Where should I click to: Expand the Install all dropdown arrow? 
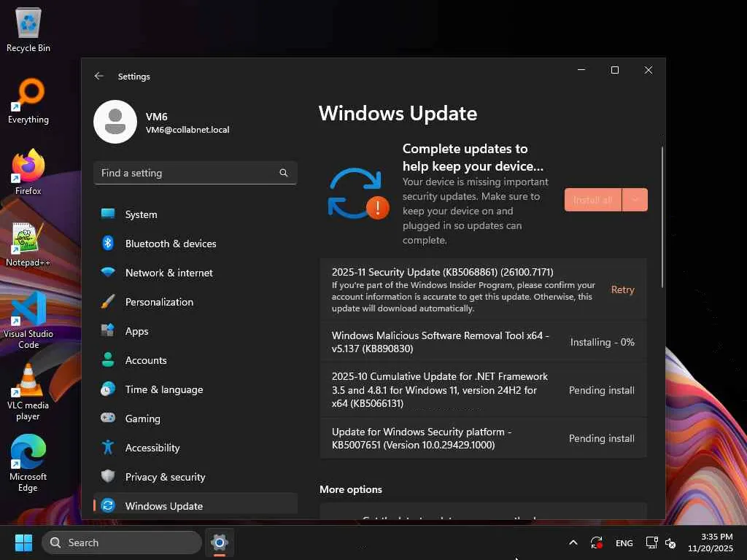(635, 200)
